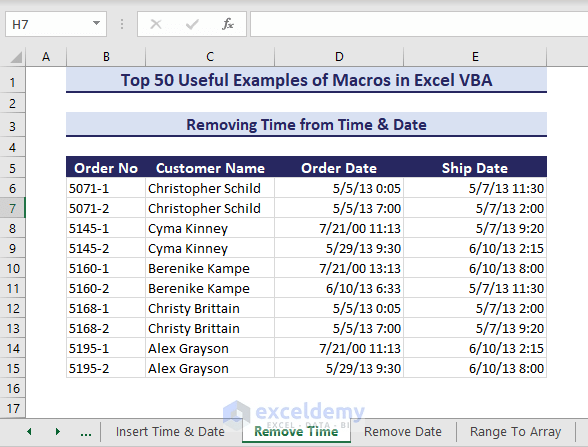
Task: Click Alex Grayson in row 15
Action: [210, 368]
